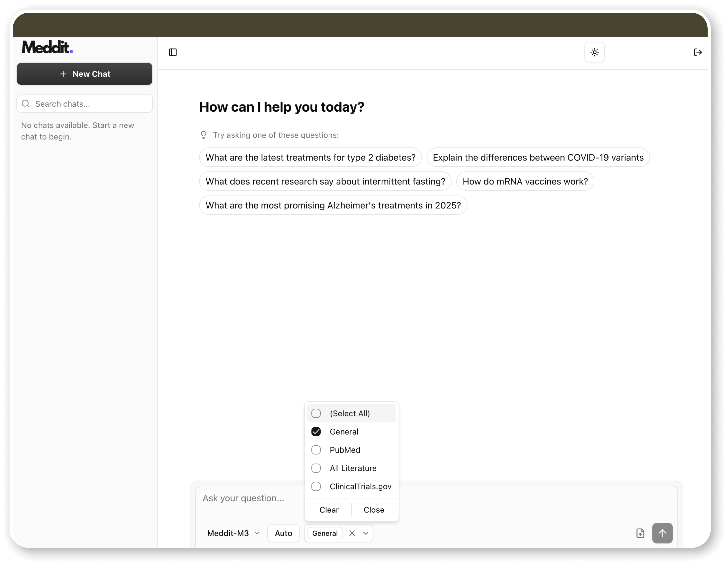Remove General tag with X icon

[352, 533]
